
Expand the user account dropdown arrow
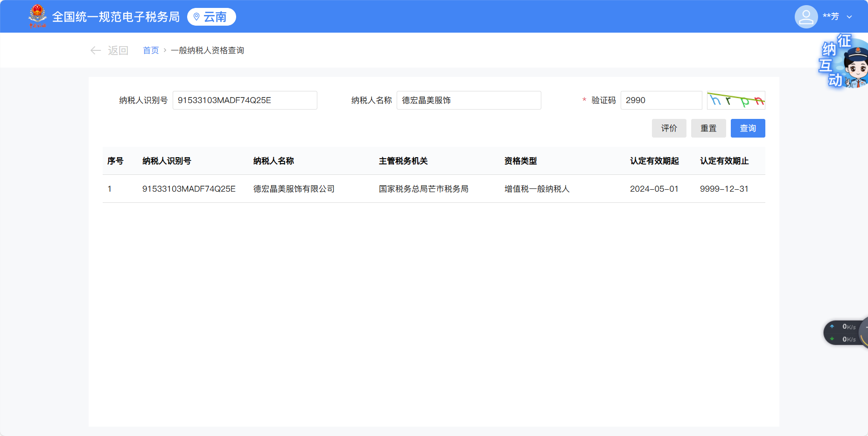[x=849, y=17]
